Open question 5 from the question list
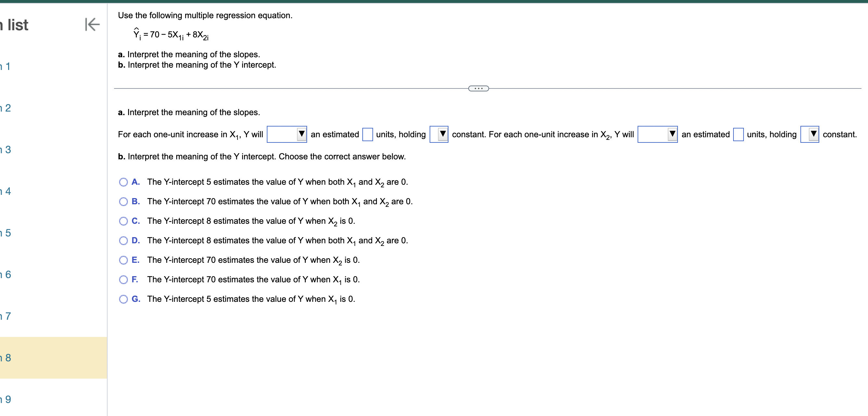 click(6, 233)
